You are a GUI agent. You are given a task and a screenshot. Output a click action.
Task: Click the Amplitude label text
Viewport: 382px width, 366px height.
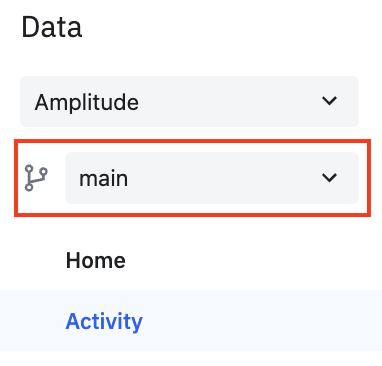(x=87, y=102)
